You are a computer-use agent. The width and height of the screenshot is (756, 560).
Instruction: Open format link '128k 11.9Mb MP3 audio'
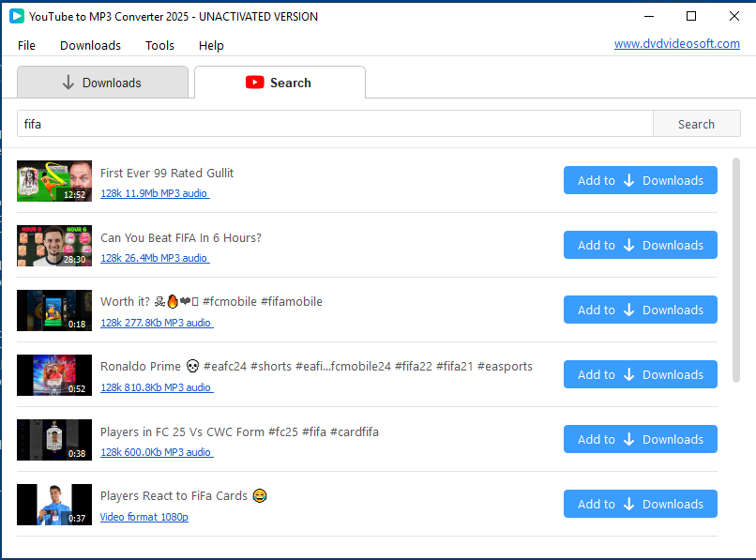click(155, 193)
